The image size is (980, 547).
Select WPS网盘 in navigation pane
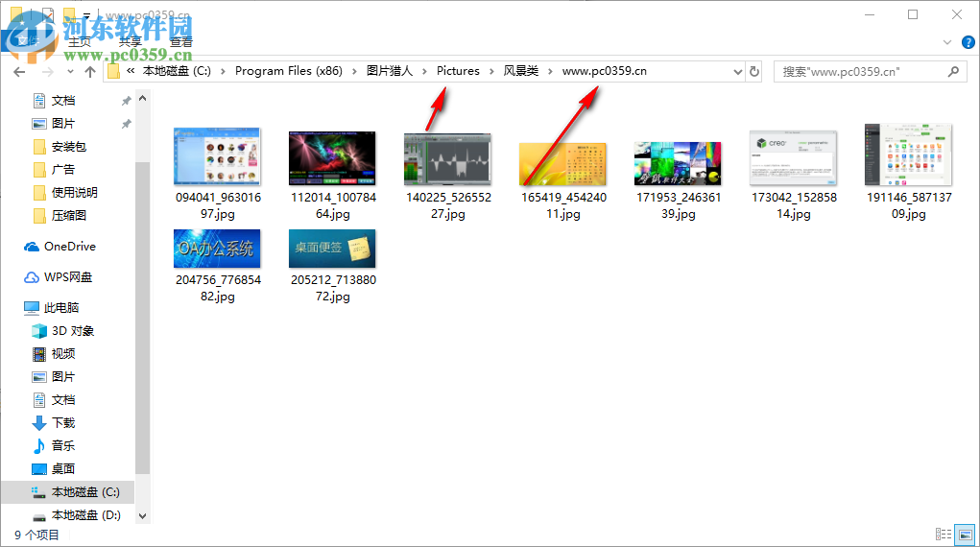67,277
